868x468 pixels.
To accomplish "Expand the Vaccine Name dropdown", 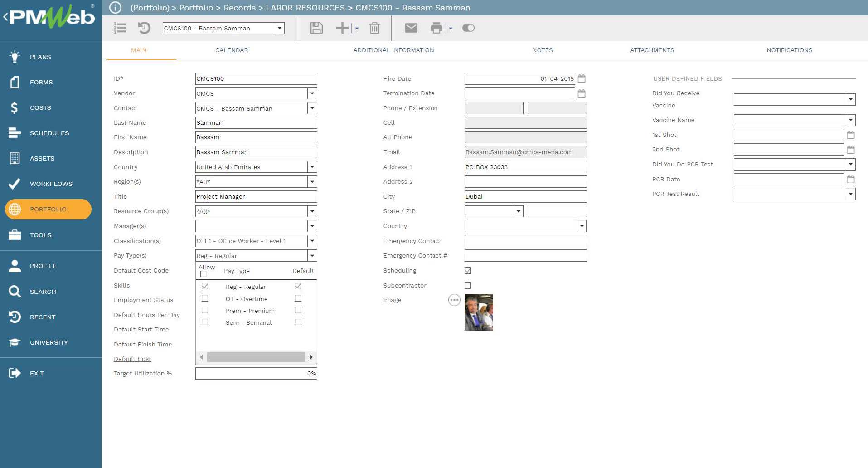I will tap(851, 120).
